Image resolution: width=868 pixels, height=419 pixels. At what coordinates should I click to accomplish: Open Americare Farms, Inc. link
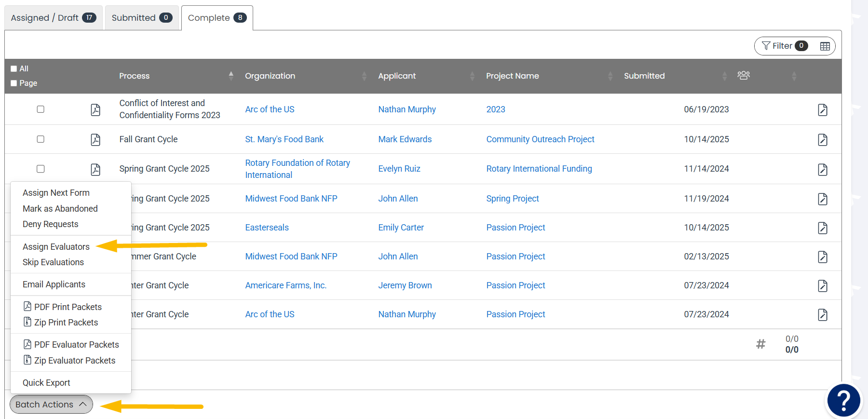pyautogui.click(x=286, y=285)
